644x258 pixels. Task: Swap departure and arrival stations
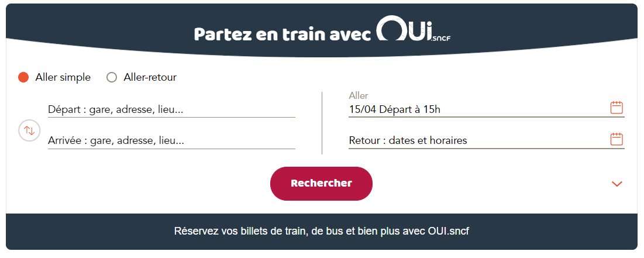coord(29,130)
